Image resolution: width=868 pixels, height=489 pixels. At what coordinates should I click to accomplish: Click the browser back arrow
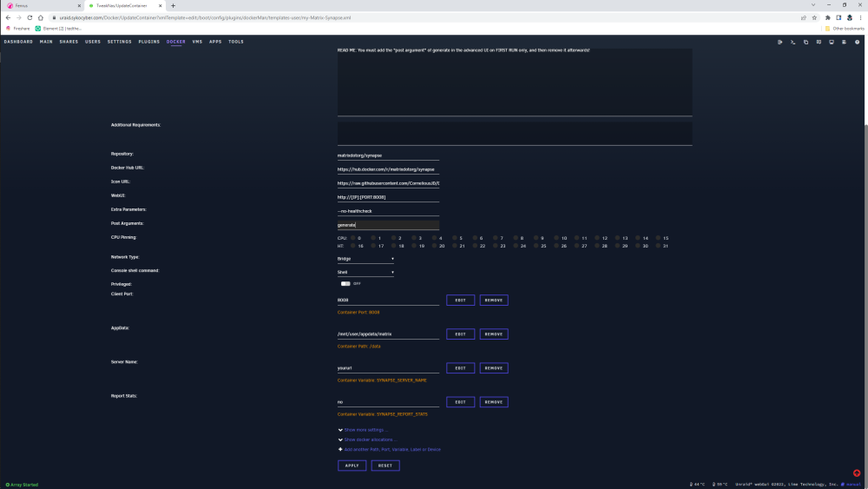(x=8, y=17)
